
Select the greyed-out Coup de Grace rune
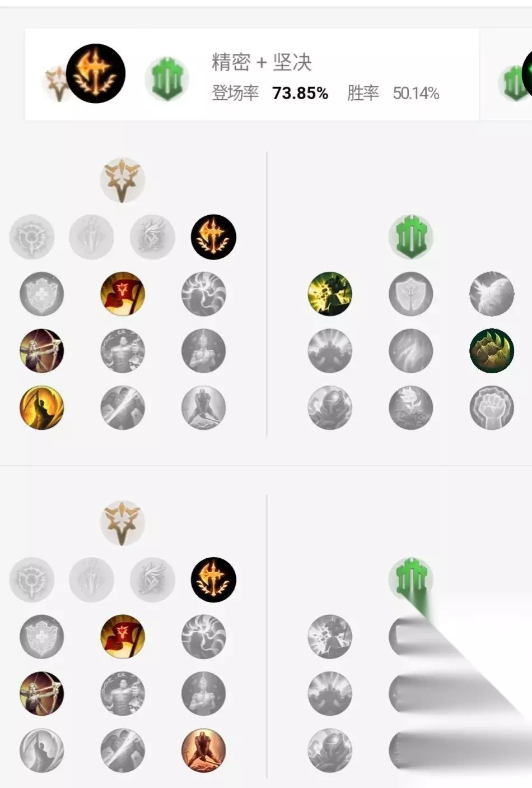coord(41,750)
